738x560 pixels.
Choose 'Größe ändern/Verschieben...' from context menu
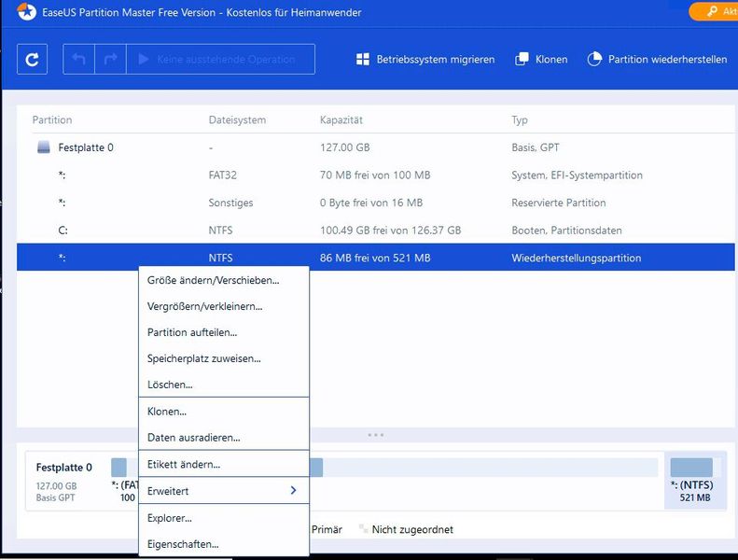tap(224, 280)
